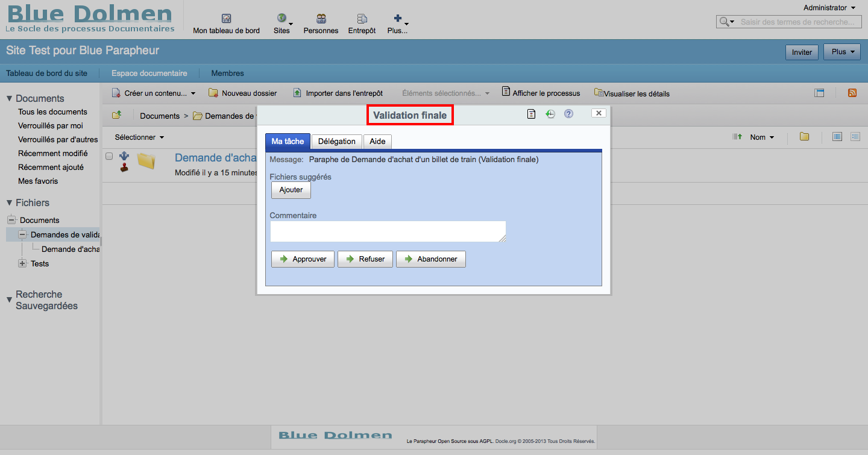Click Récemment modifié filter
The height and width of the screenshot is (455, 868).
[x=52, y=153]
